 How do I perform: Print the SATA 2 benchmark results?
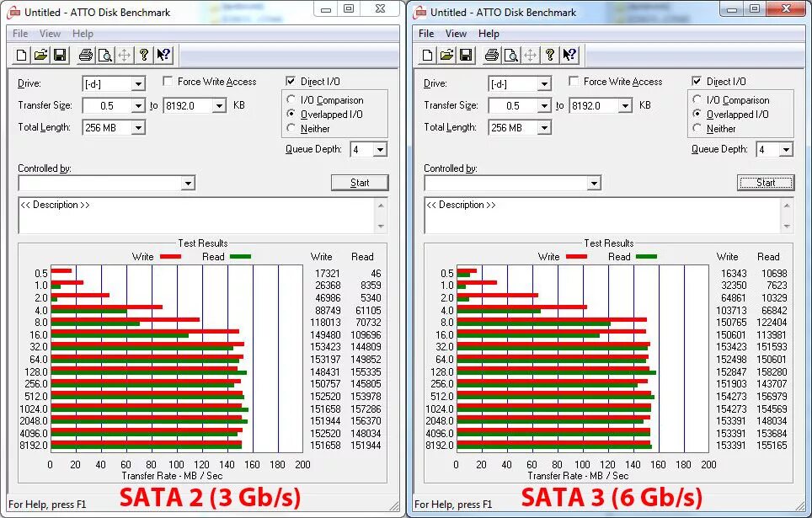tap(88, 55)
